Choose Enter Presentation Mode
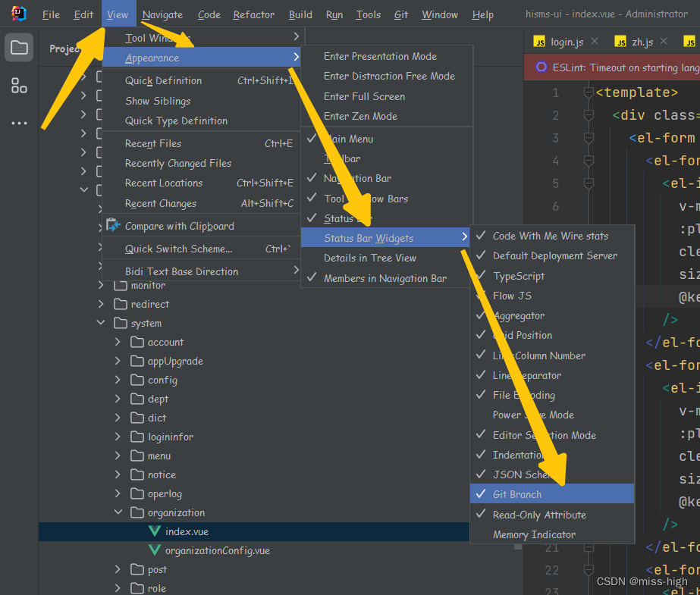 (x=387, y=56)
